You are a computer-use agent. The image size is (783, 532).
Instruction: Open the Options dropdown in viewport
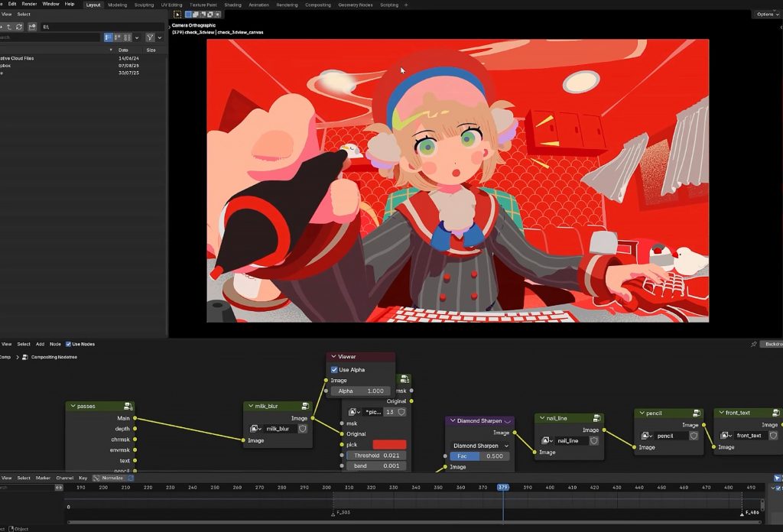point(765,14)
